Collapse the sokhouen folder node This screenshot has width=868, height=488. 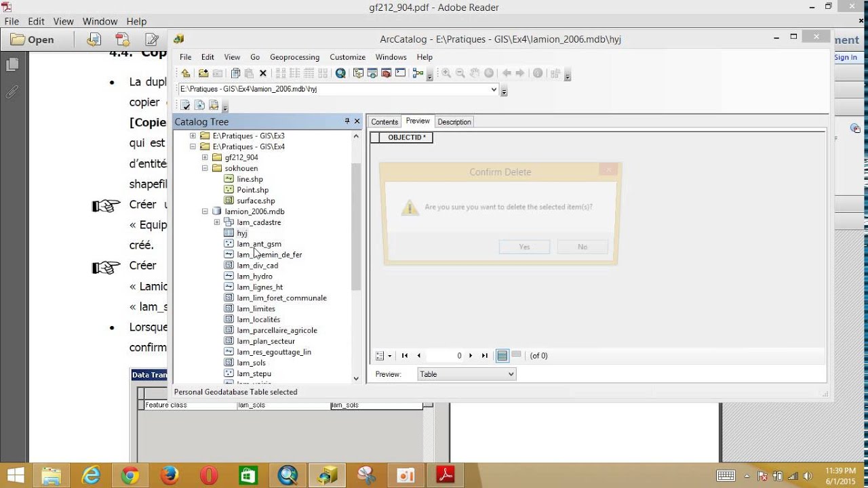[205, 168]
